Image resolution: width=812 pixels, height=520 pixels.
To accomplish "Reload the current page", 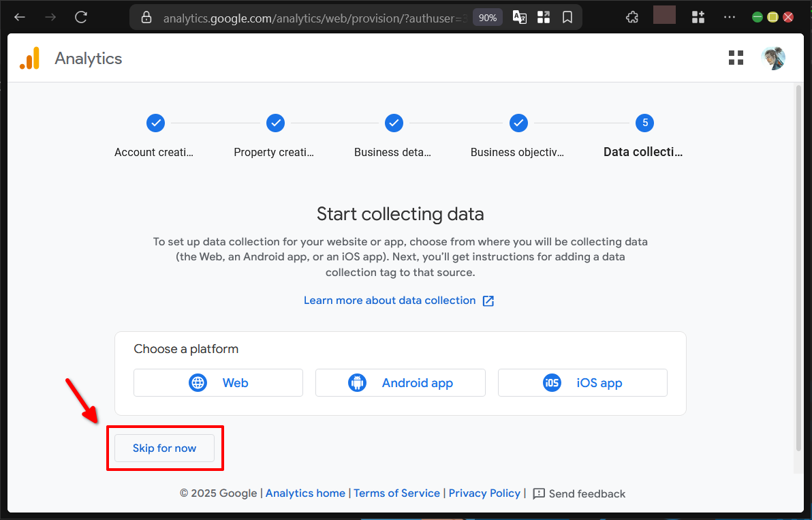I will (x=80, y=18).
